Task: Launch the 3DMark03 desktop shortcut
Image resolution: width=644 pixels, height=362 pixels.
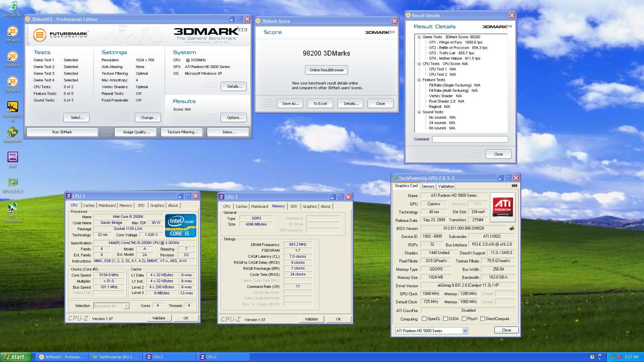Action: pos(12,34)
